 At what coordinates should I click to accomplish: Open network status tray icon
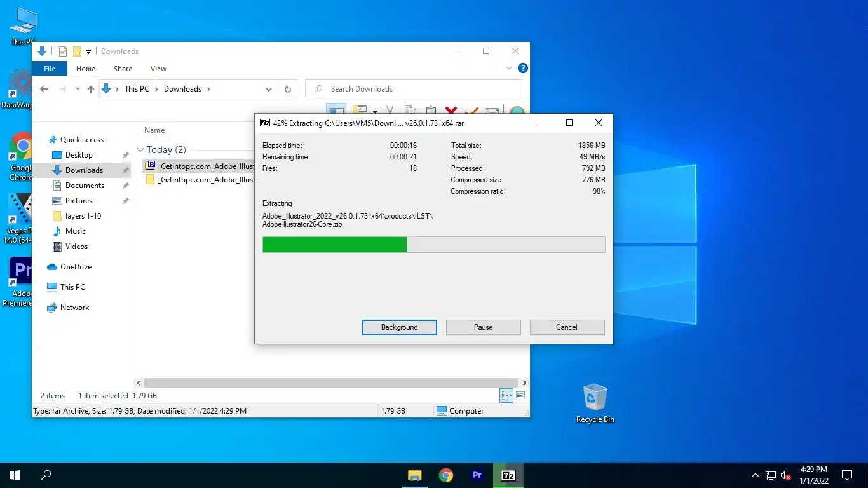point(771,475)
